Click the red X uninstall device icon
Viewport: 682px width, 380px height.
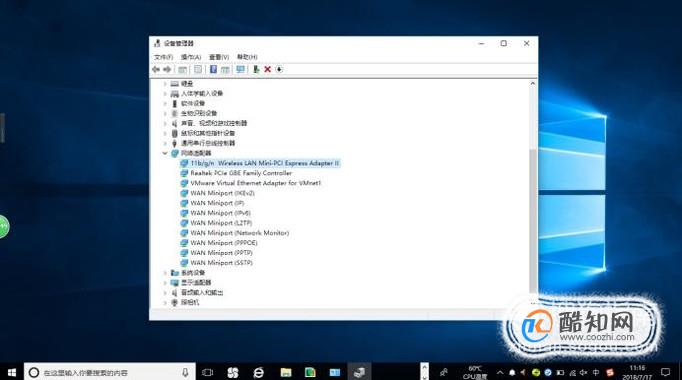267,69
